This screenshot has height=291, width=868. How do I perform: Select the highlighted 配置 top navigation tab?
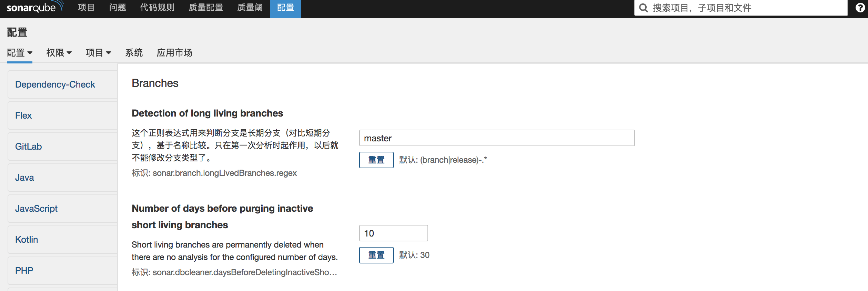[285, 8]
